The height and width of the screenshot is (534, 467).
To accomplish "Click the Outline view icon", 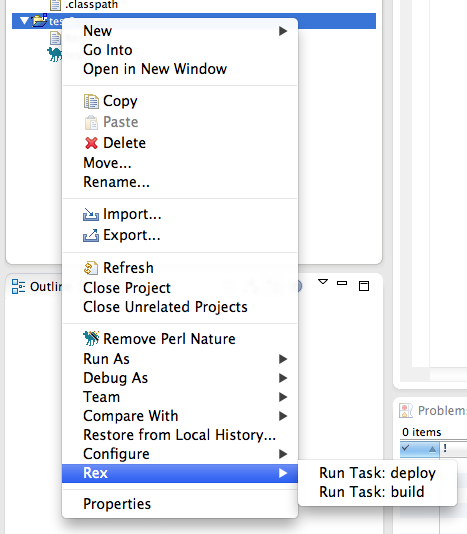I will [x=18, y=286].
